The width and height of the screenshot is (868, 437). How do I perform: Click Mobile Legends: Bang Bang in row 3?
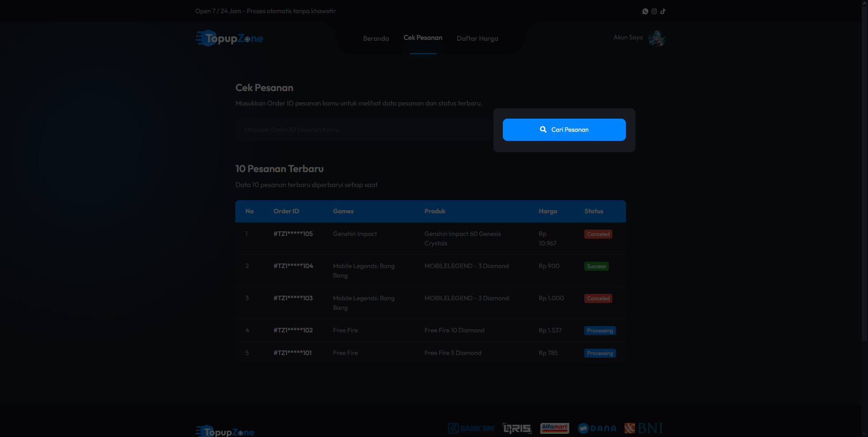(364, 303)
